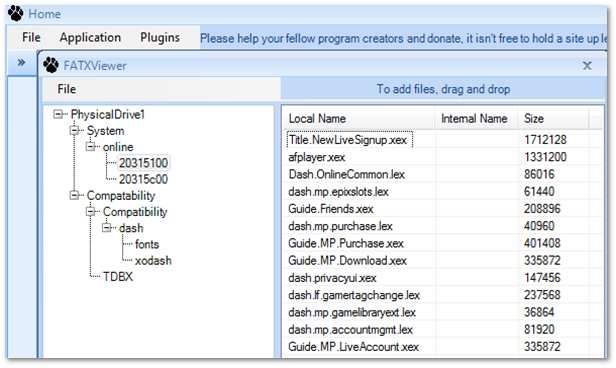The height and width of the screenshot is (368, 616).
Task: Select dash.privacyui.xex file
Action: pyautogui.click(x=332, y=278)
